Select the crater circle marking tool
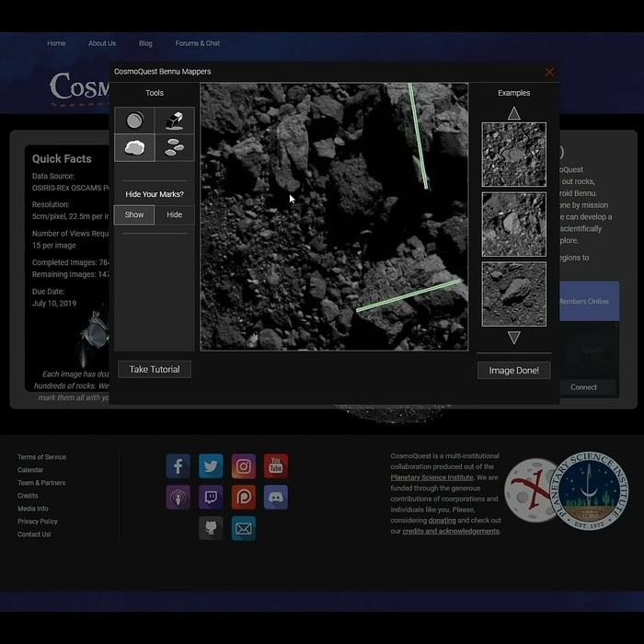Viewport: 644px width, 644px height. [134, 121]
